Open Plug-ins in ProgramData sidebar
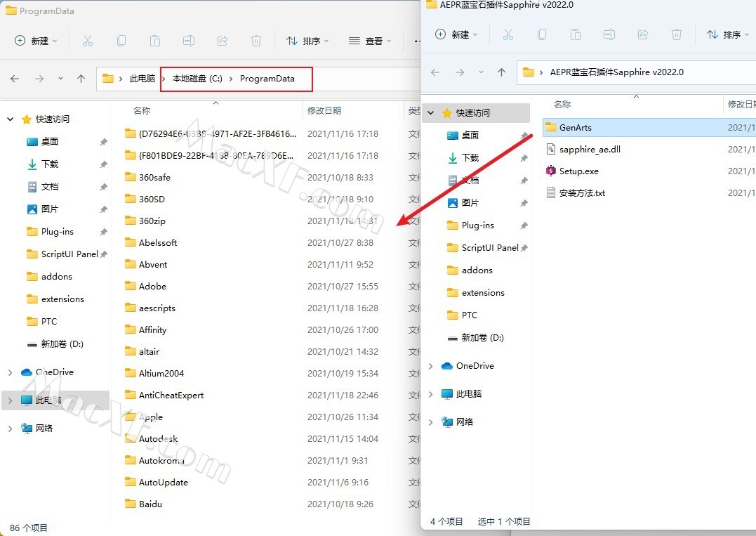This screenshot has height=536, width=756. point(58,232)
